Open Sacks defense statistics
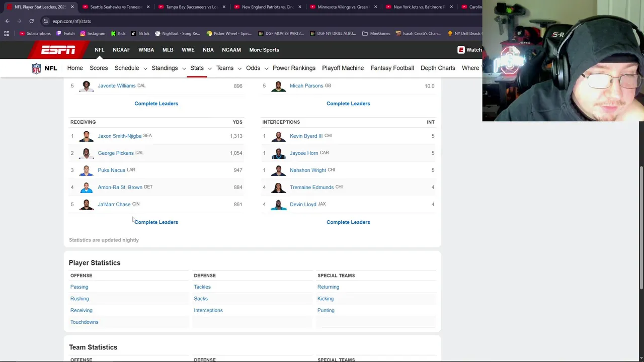The height and width of the screenshot is (362, 644). [201, 299]
